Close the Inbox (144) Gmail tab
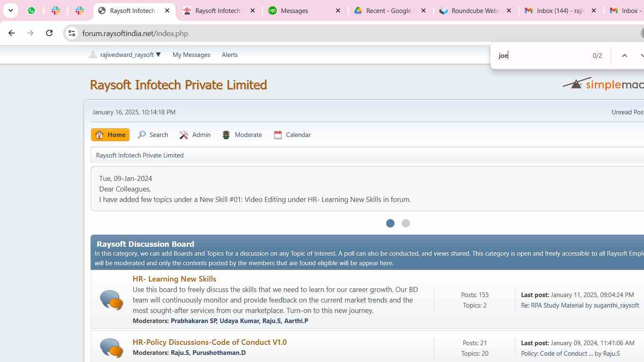Screen dimensions: 644x362 coord(594,10)
